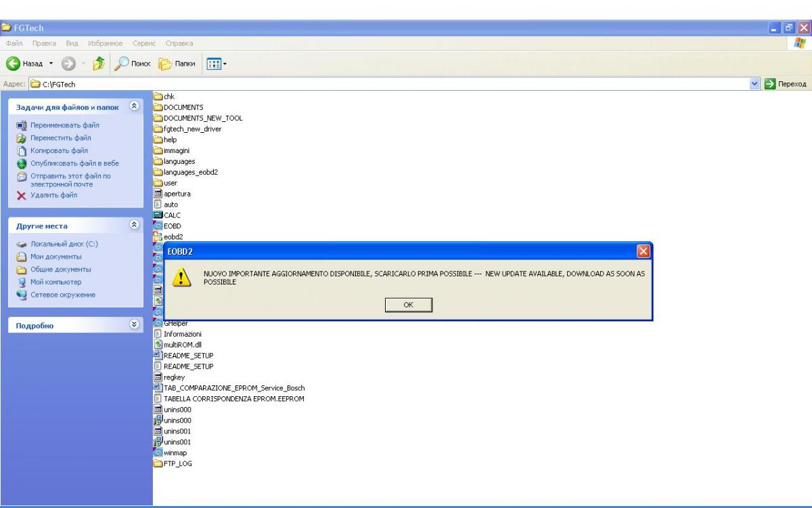Screen dimensions: 812x508
Task: Open Сетевое окружение link
Action: tap(62, 295)
